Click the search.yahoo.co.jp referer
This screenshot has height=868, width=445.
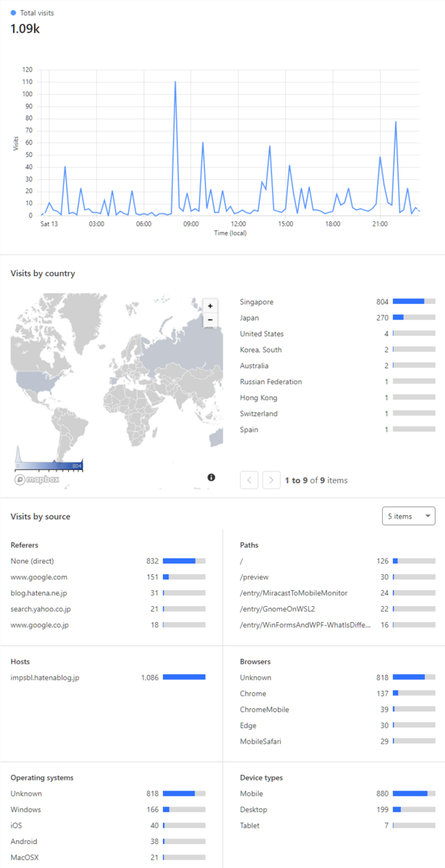(41, 608)
